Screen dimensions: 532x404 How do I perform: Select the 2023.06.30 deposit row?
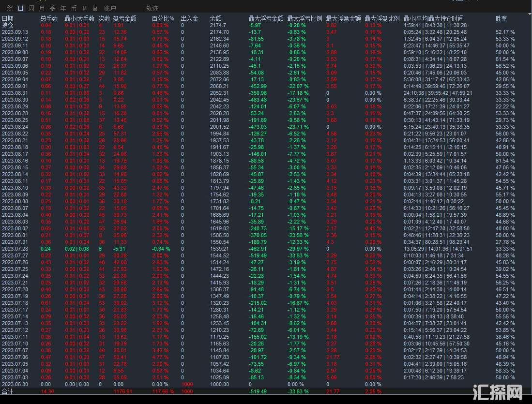tap(266, 384)
